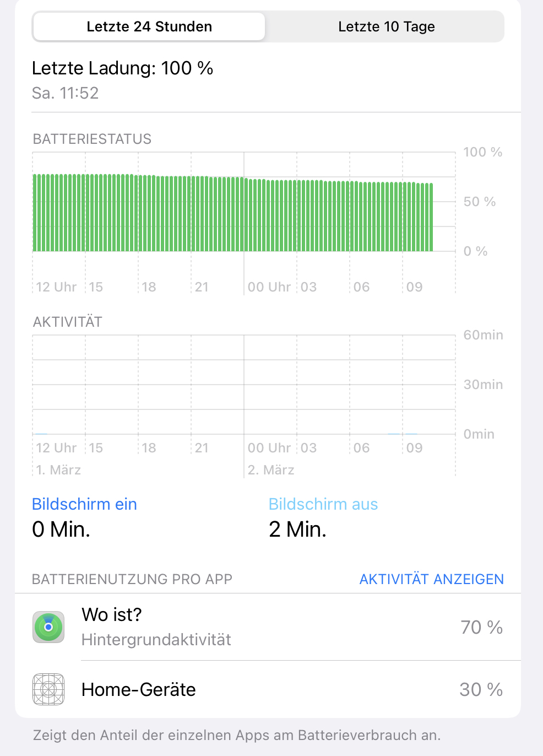Tap the 70 % usage value

click(x=481, y=627)
